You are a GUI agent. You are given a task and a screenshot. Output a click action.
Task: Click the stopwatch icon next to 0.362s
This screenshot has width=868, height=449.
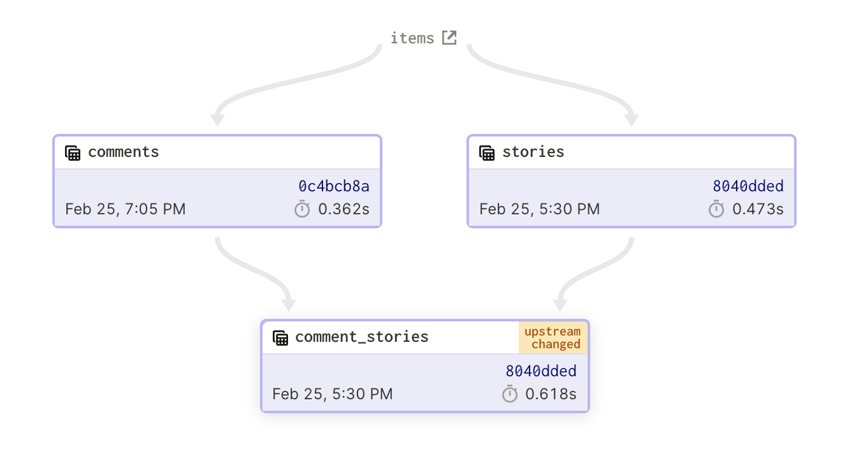pyautogui.click(x=302, y=209)
